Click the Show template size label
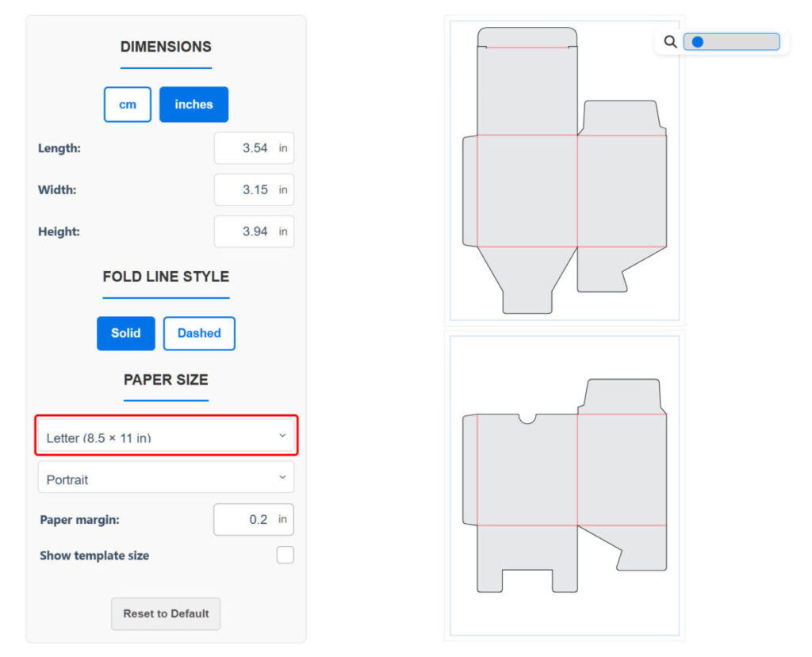 tap(94, 556)
